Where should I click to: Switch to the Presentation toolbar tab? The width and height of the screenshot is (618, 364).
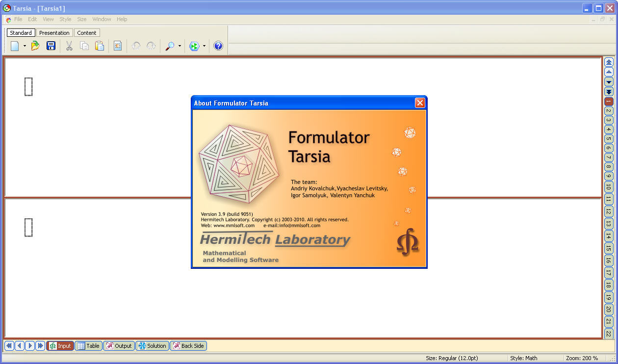[54, 33]
